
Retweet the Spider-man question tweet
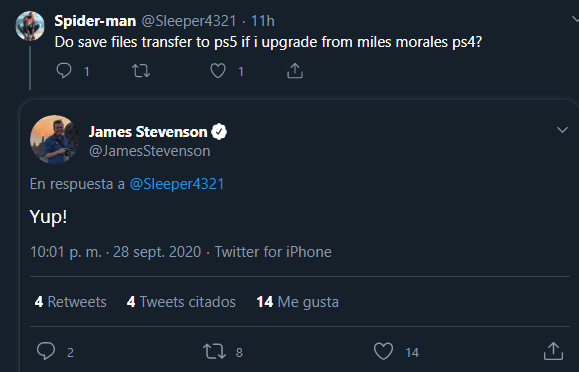(141, 71)
